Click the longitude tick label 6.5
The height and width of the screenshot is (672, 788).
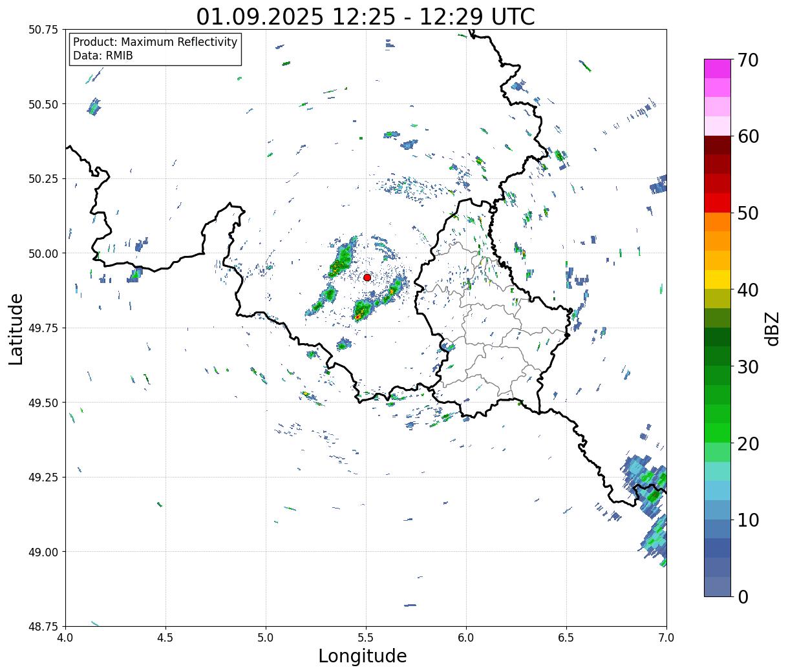[x=566, y=638]
